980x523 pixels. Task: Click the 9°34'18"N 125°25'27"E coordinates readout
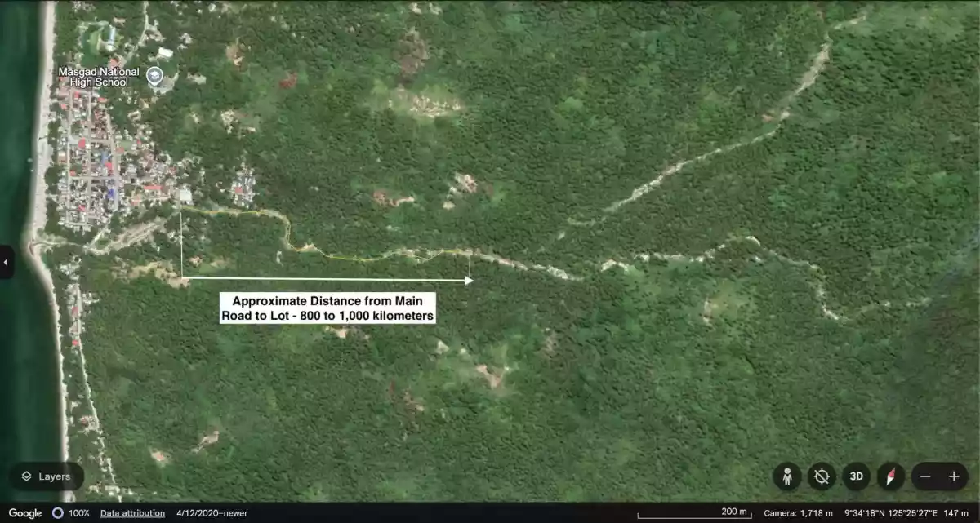889,513
